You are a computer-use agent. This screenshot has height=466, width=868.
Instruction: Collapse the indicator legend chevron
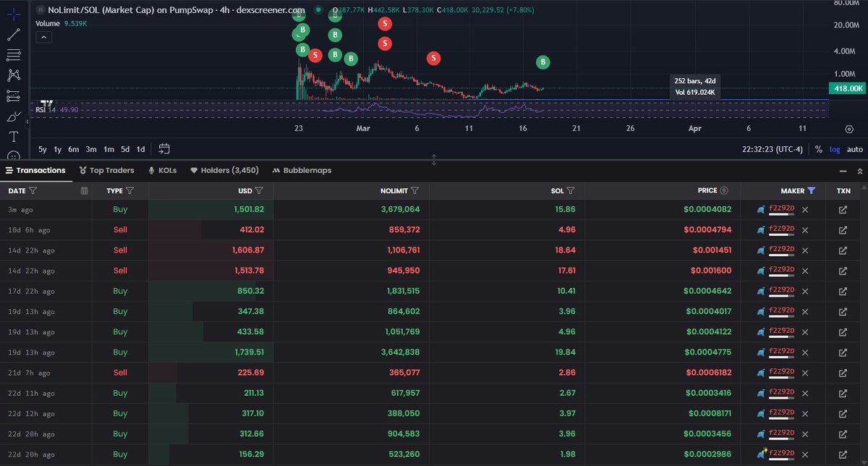pyautogui.click(x=43, y=37)
